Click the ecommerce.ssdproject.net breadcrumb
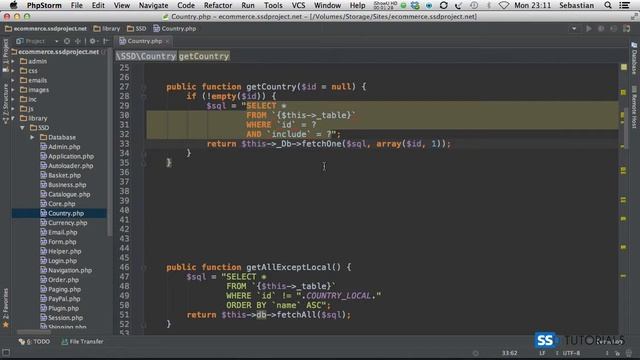640x360 pixels. tap(46, 29)
